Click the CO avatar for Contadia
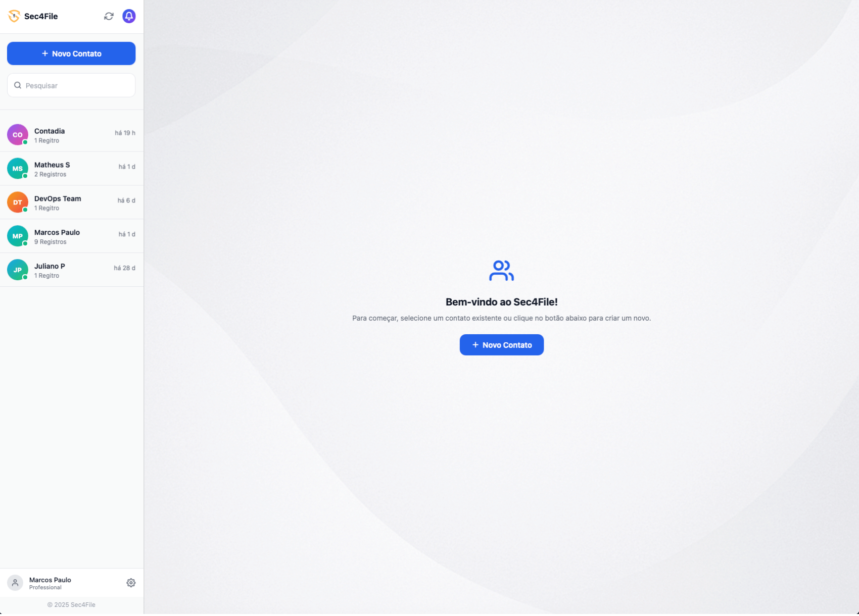859x616 pixels. [18, 135]
